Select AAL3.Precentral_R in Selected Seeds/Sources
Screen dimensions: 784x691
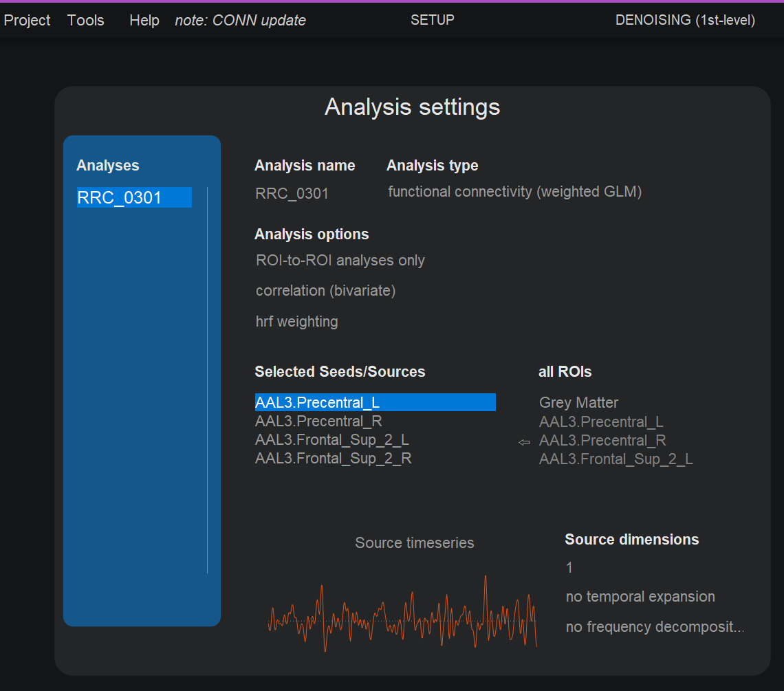point(318,421)
